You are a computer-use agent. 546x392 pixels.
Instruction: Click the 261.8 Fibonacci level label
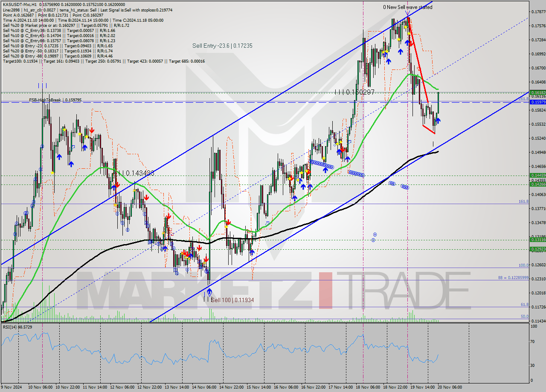point(524,99)
